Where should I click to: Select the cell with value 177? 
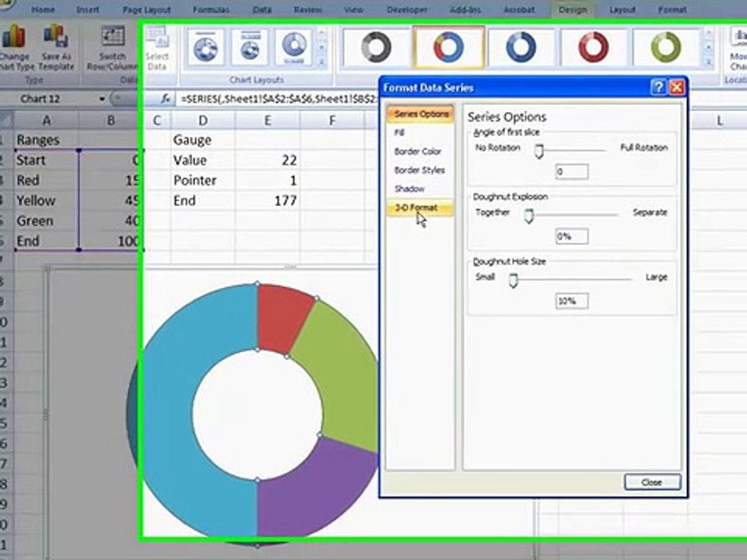click(267, 201)
